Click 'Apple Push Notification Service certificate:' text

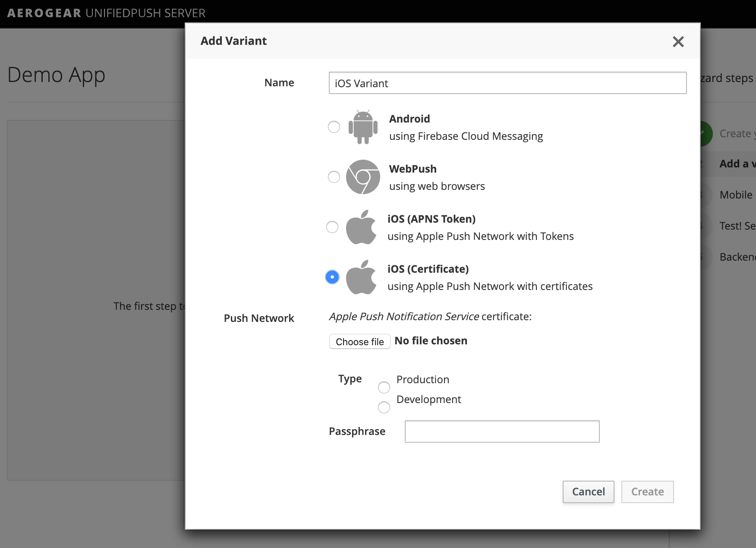pos(430,317)
